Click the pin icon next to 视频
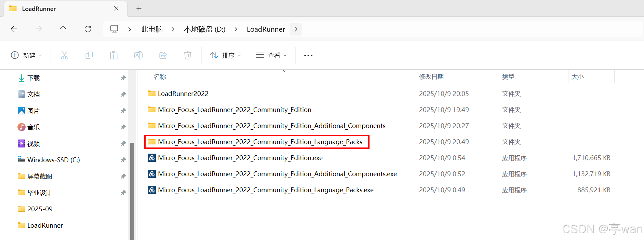 tap(123, 144)
